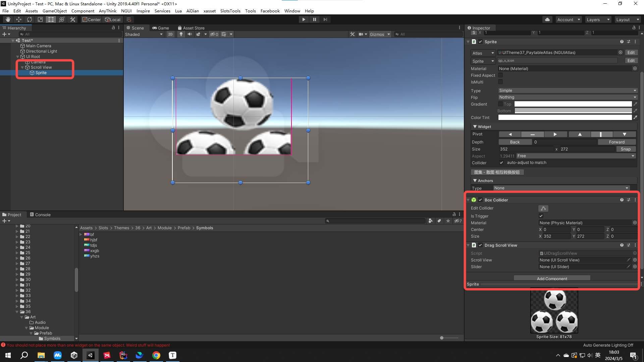Toggle 2D scene view mode
Image resolution: width=644 pixels, height=362 pixels.
[170, 34]
